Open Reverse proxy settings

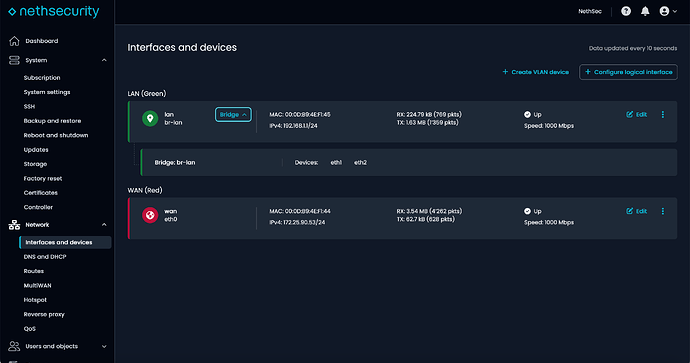[44, 315]
